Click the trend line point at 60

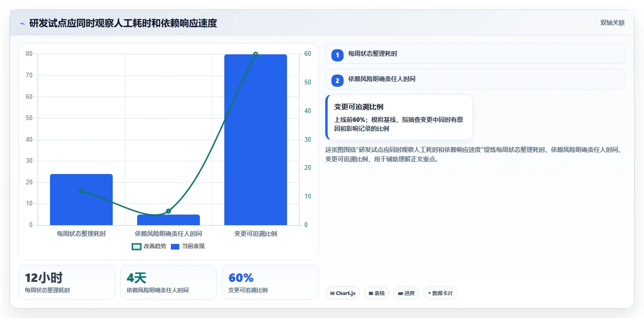255,54
